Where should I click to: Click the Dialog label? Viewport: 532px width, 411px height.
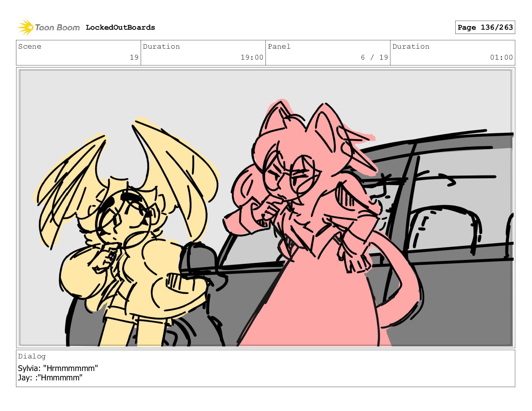pos(32,356)
